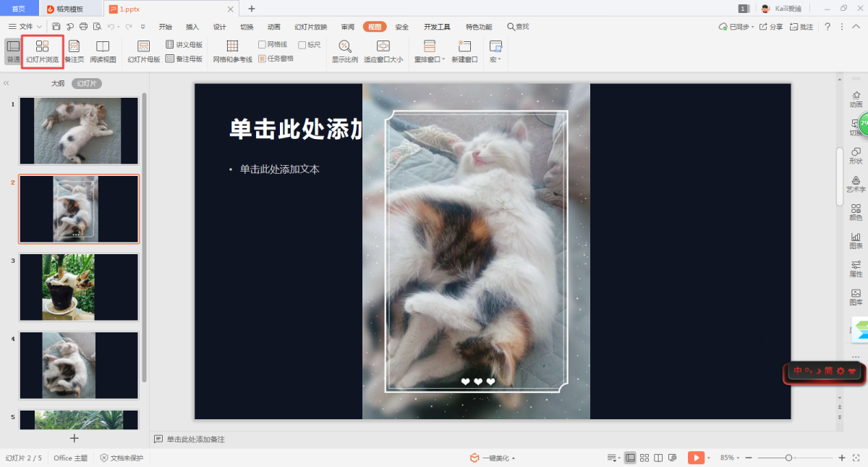Click the Zoom ratio (显示比例) icon
The image size is (868, 467).
pyautogui.click(x=344, y=51)
